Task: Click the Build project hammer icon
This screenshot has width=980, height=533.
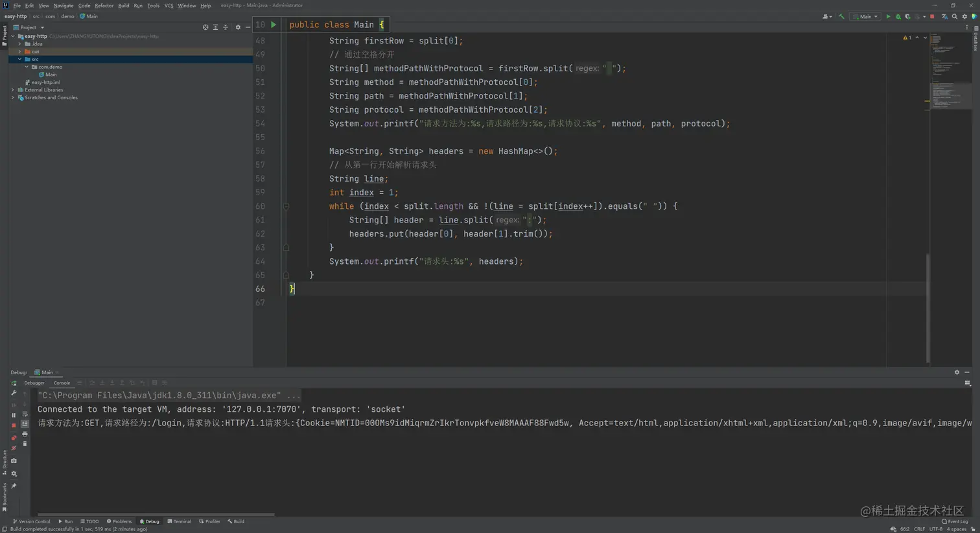Action: coord(841,17)
